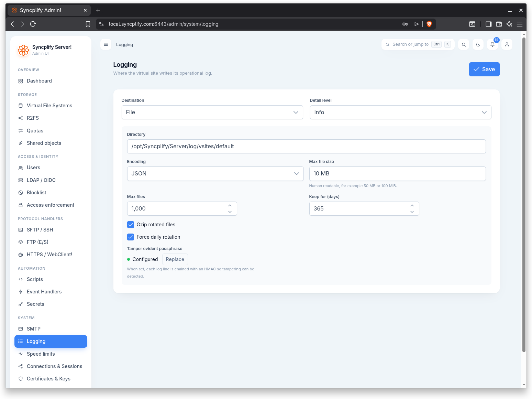
Task: Open SMTP settings
Action: [51, 329]
